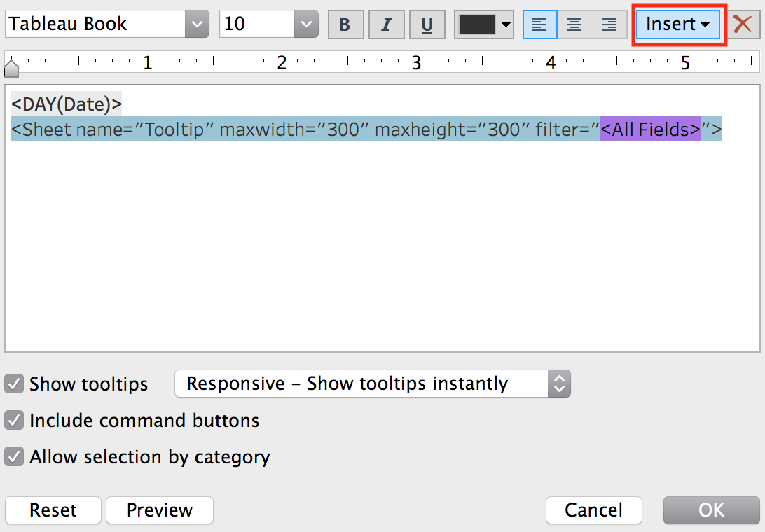
Task: Open the tooltip behavior dropdown
Action: (558, 384)
